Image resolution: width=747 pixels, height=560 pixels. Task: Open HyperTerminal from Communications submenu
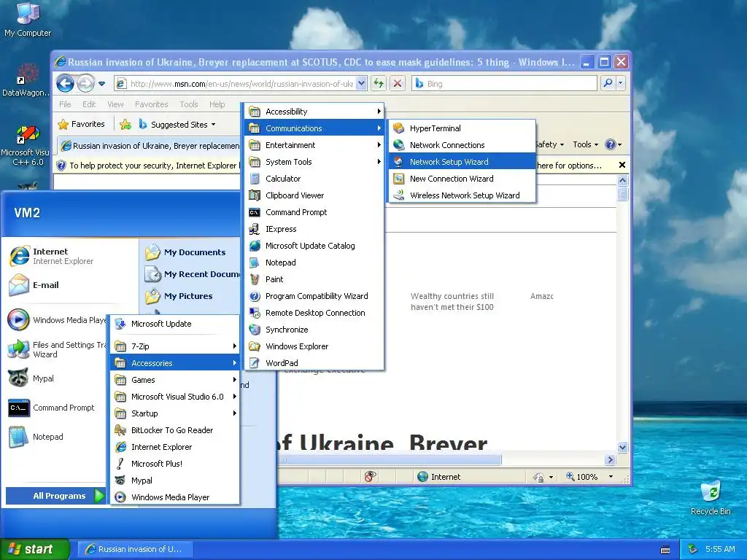(462, 128)
